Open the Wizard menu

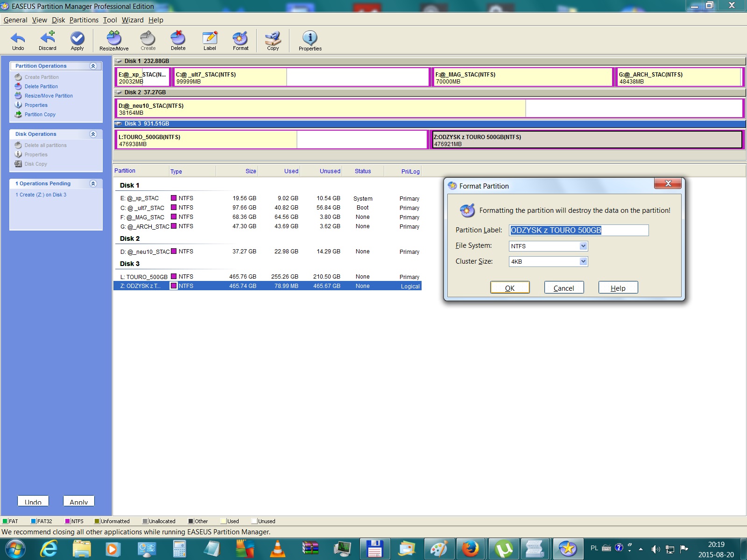(x=133, y=20)
